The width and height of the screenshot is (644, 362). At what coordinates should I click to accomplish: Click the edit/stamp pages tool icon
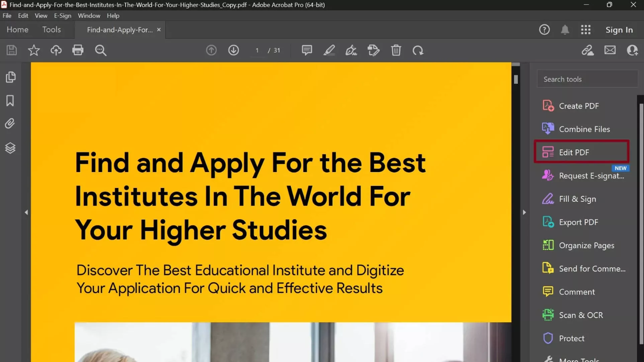coord(373,50)
